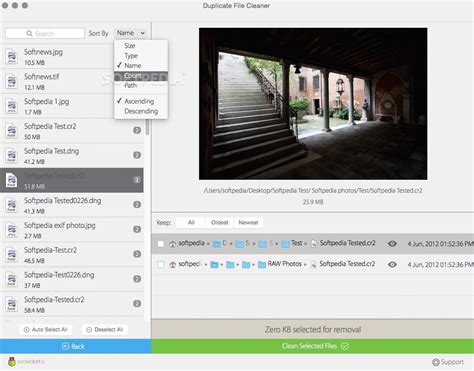Click home icon in the Test folder path row
Image resolution: width=474 pixels, height=371 pixels.
point(173,244)
